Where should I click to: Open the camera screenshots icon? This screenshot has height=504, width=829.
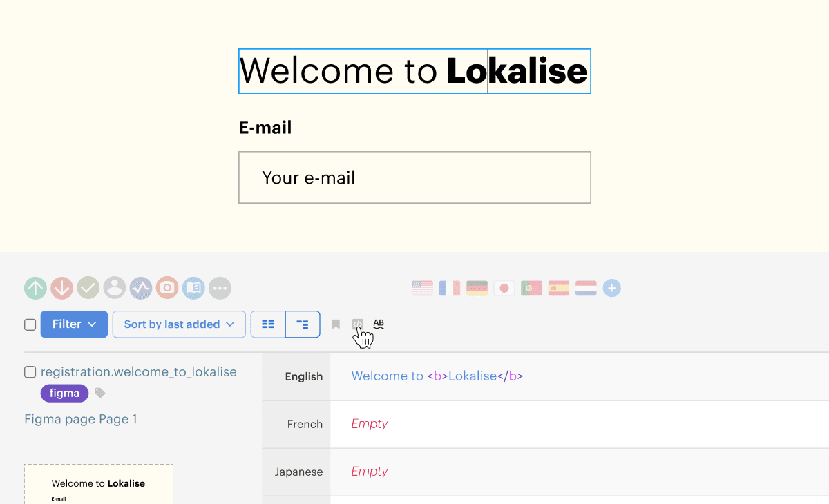tap(167, 288)
